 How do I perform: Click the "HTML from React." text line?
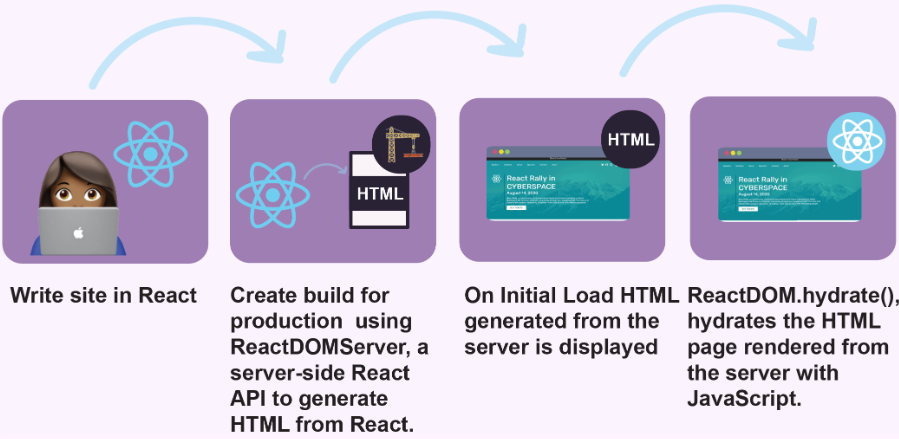click(322, 425)
